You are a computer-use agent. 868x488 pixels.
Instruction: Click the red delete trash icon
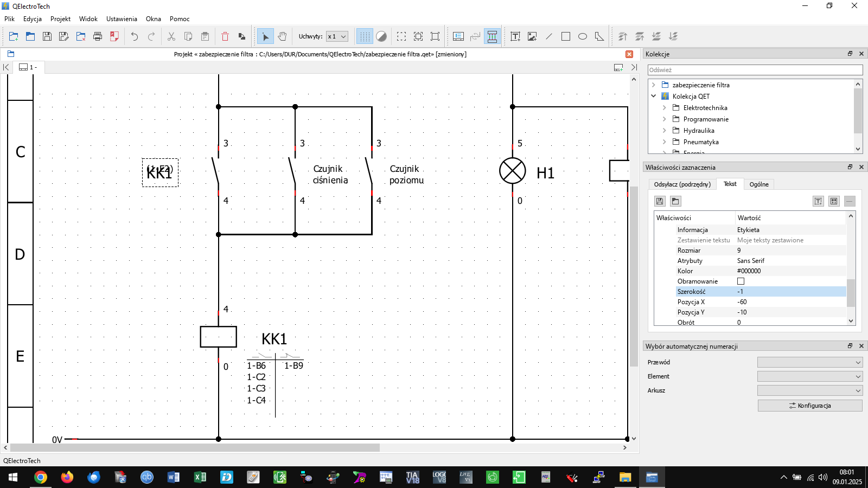pyautogui.click(x=225, y=36)
